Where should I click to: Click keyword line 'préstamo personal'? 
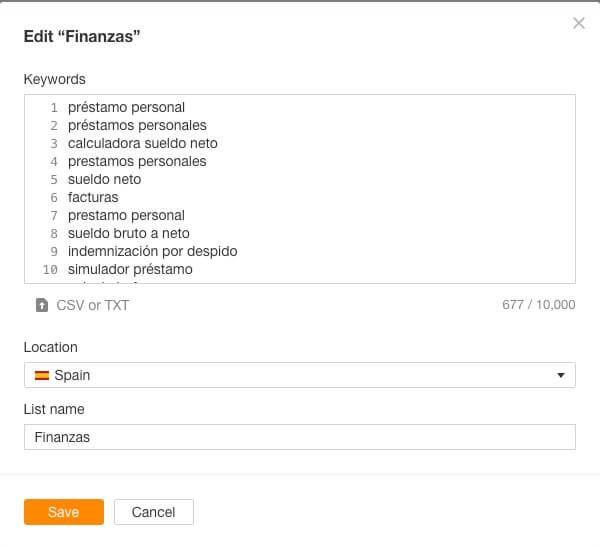click(x=126, y=107)
